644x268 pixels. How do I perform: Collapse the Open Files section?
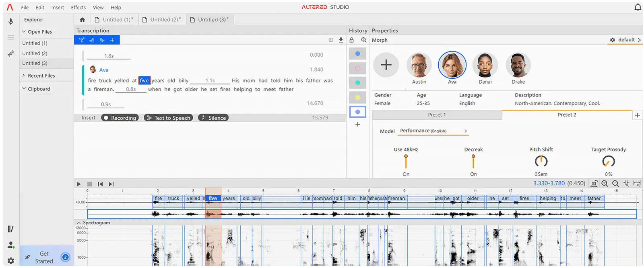pyautogui.click(x=24, y=32)
